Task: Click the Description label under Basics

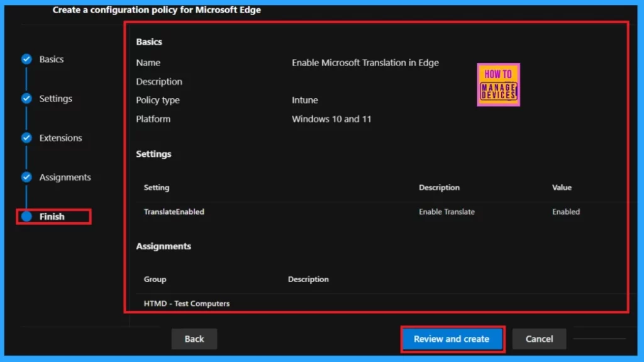Action: tap(159, 82)
